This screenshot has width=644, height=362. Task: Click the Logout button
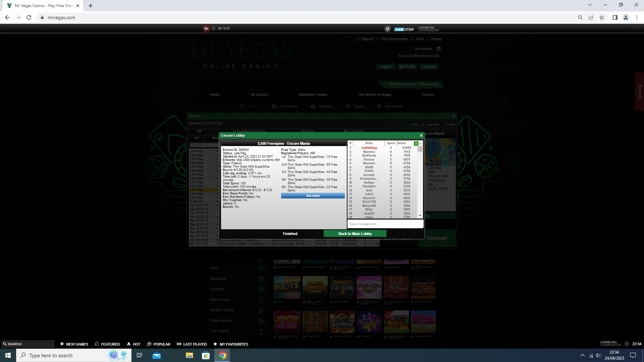pos(385,67)
